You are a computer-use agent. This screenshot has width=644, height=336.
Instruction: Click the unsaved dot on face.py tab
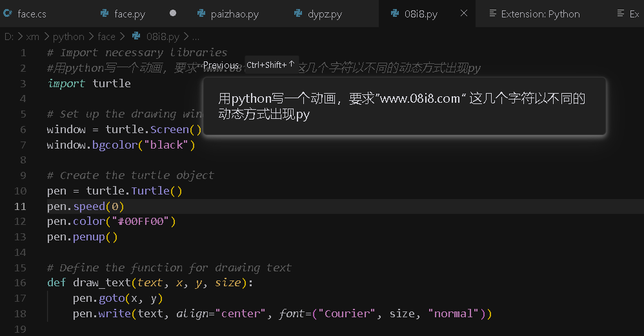pos(173,14)
